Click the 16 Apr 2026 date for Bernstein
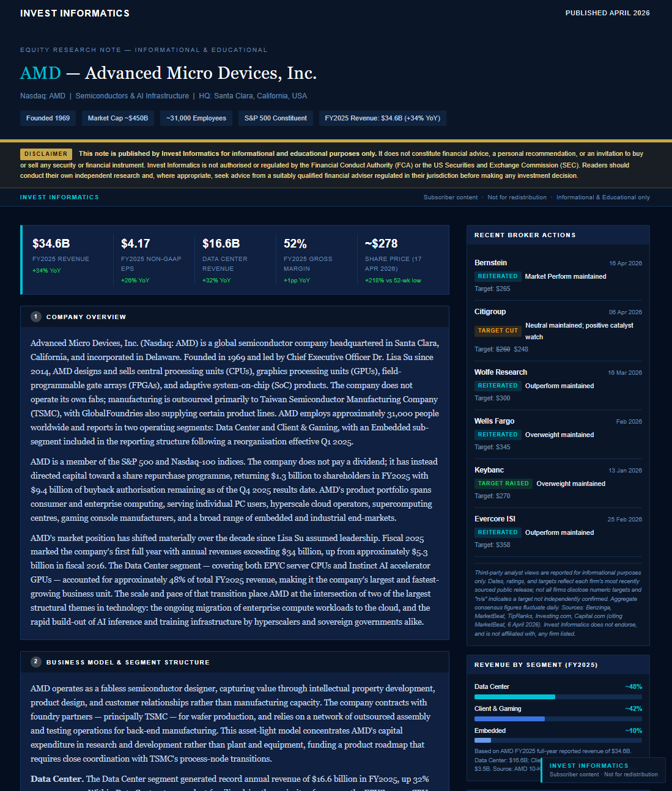Viewport: 672px width, 791px height. (x=625, y=263)
